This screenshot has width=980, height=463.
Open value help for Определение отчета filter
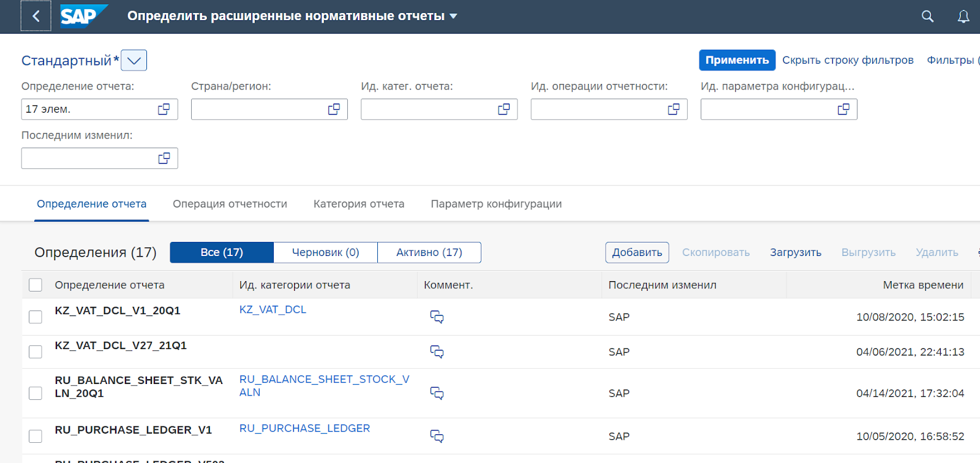pyautogui.click(x=164, y=109)
